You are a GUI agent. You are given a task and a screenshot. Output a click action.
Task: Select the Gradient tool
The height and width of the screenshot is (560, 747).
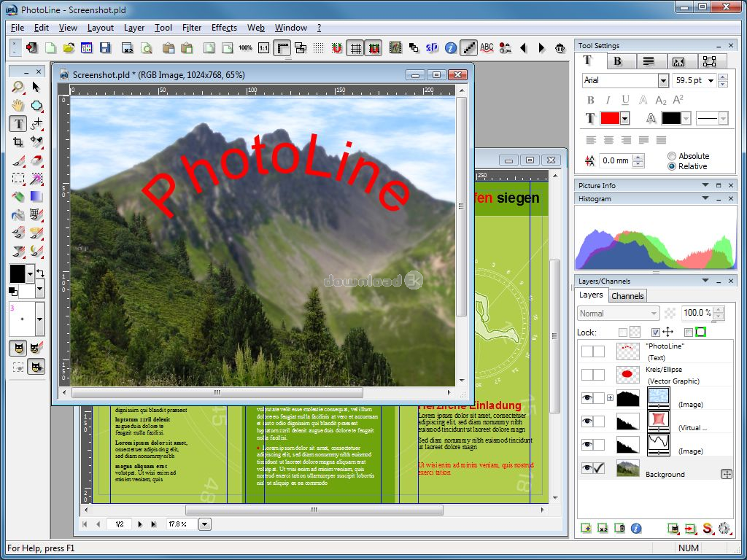[36, 196]
